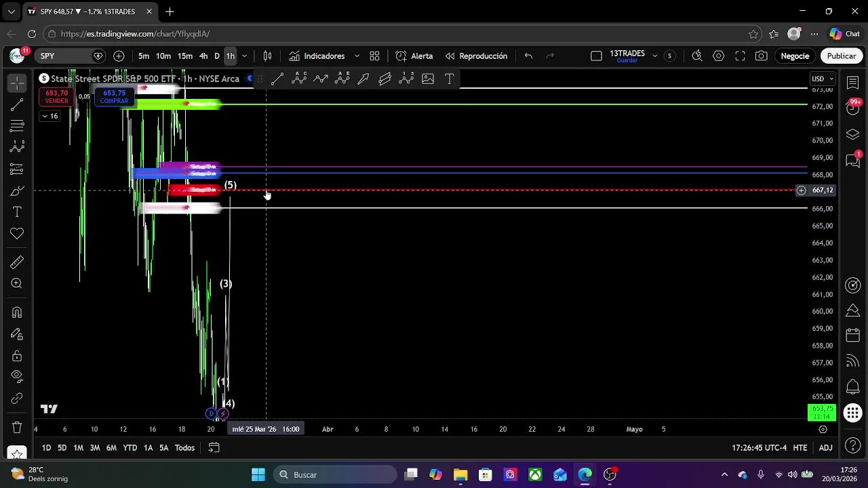Set date range to YTD
The width and height of the screenshot is (868, 488).
click(130, 448)
